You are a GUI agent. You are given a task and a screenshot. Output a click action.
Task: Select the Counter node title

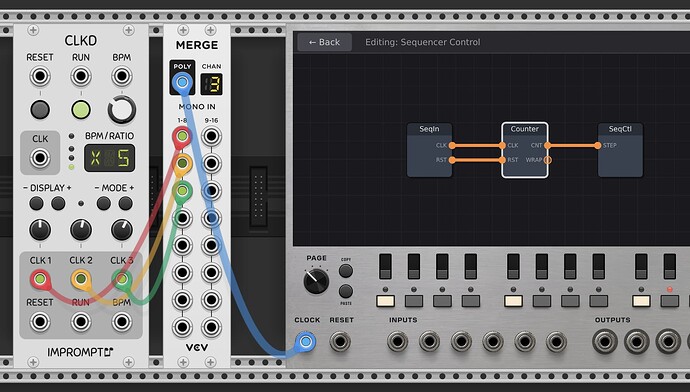525,129
